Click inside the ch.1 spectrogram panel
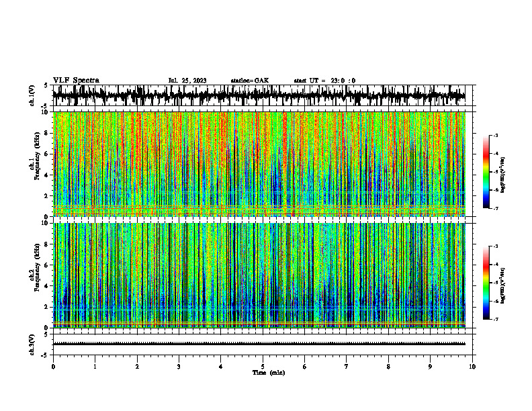 [259, 164]
